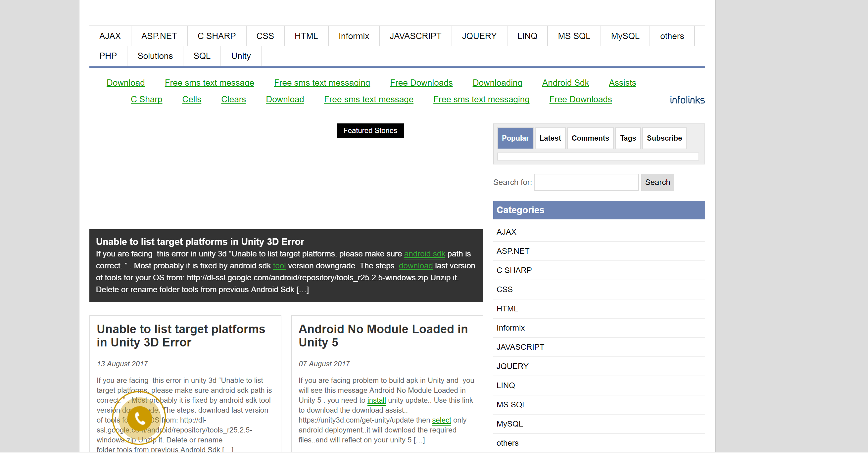Click the 'android sdk' link in featured story
Viewport: 868px width, 453px height.
[x=424, y=253]
